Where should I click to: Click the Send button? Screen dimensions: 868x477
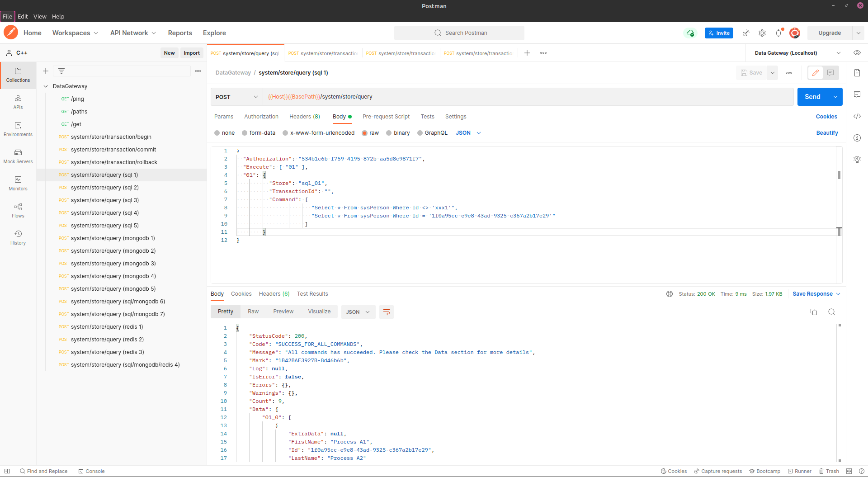(x=812, y=97)
